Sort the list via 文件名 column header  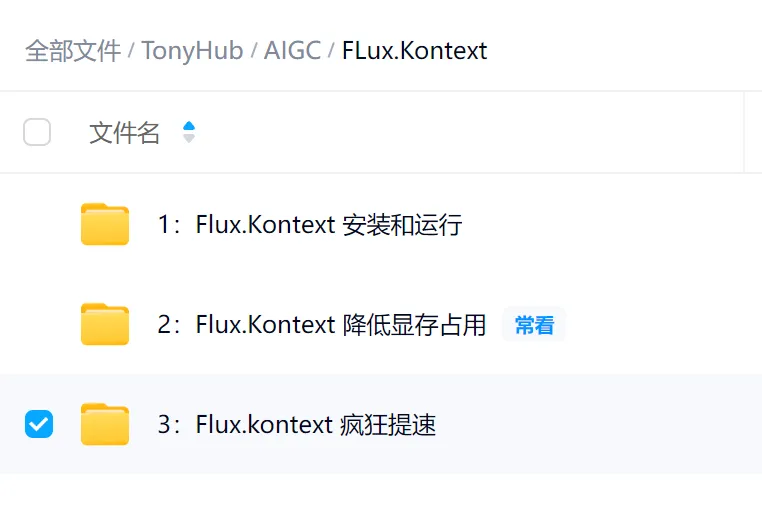pyautogui.click(x=124, y=133)
